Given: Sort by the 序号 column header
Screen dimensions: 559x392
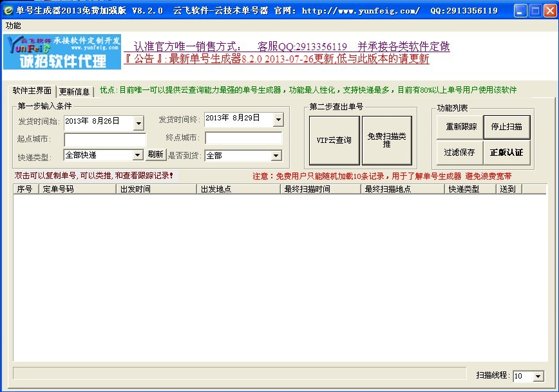Looking at the screenshot, I should 26,189.
